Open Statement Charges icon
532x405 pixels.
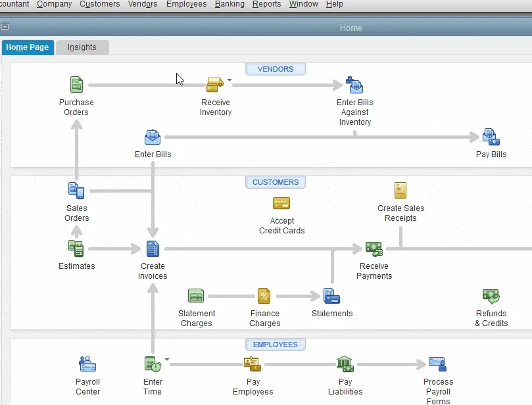coord(196,296)
